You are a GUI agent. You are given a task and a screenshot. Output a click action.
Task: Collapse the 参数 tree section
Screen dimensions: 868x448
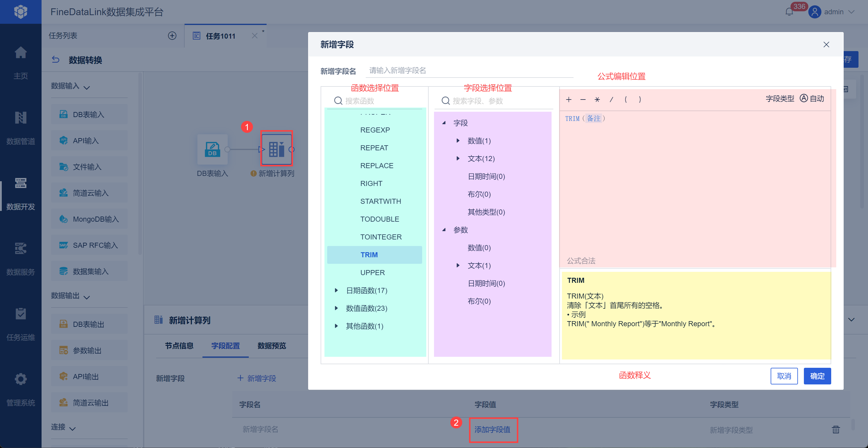tap(444, 230)
